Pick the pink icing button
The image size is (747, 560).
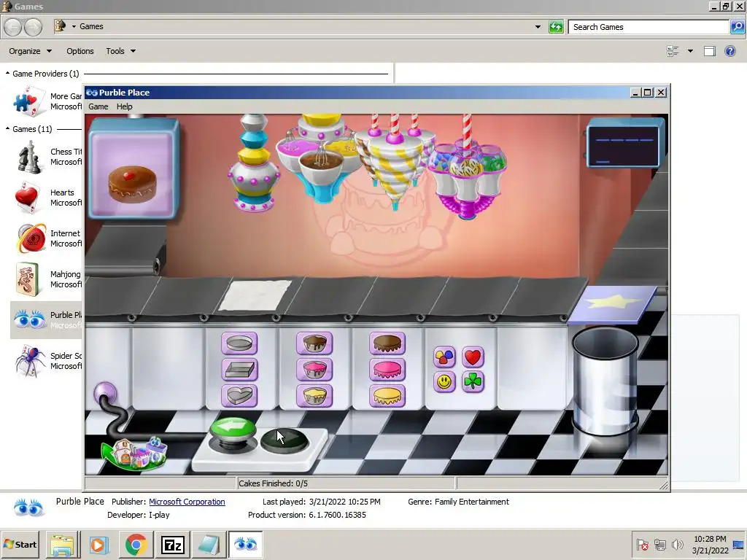tap(387, 370)
